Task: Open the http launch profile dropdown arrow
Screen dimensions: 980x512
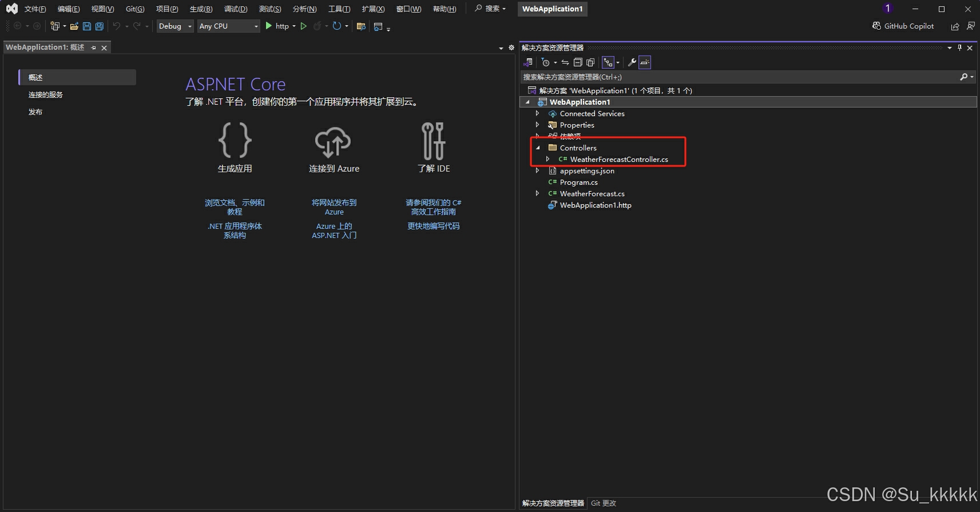Action: [x=294, y=26]
